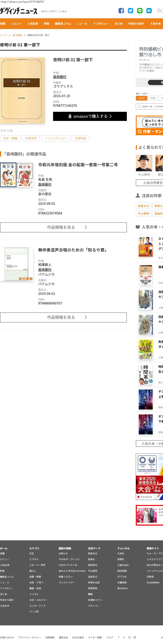Open 作品情報を見る for 知るや君
163x644 pixels.
pyautogui.click(x=63, y=317)
